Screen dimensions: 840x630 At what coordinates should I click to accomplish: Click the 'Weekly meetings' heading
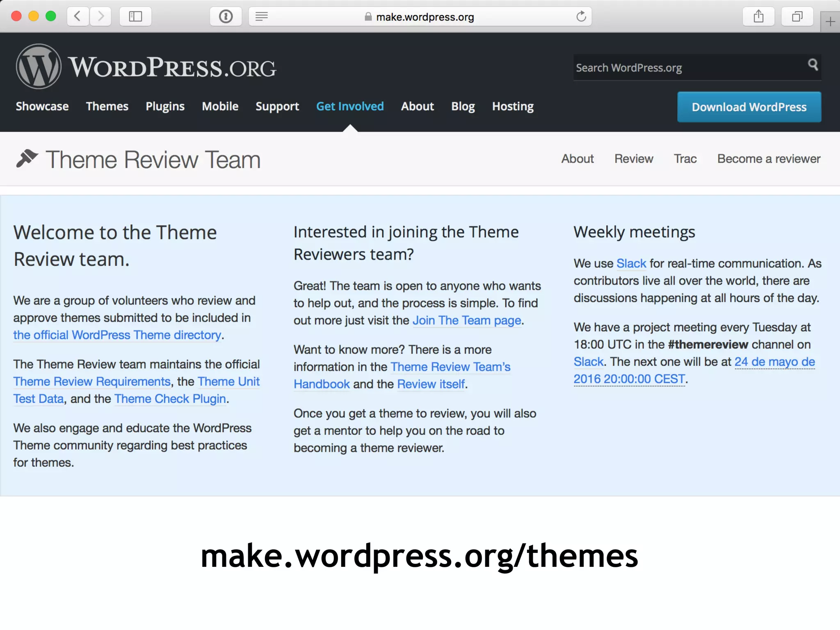[x=635, y=232]
